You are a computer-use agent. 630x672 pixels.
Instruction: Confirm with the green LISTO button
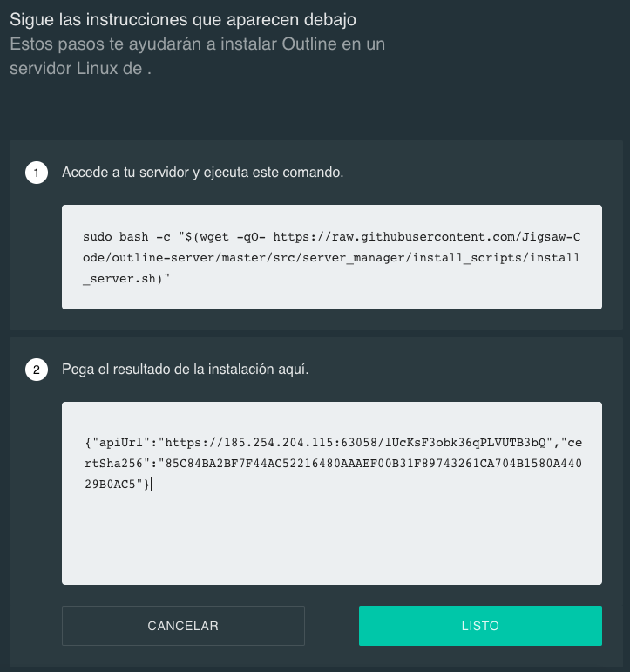(480, 626)
